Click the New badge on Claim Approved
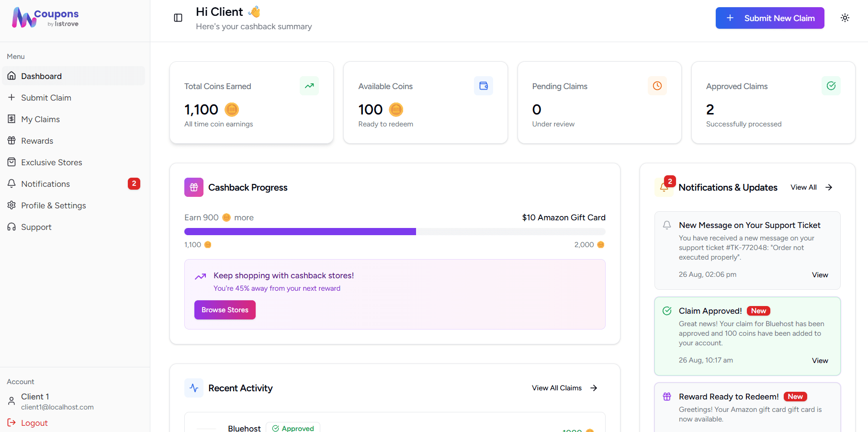The width and height of the screenshot is (868, 432). point(758,311)
